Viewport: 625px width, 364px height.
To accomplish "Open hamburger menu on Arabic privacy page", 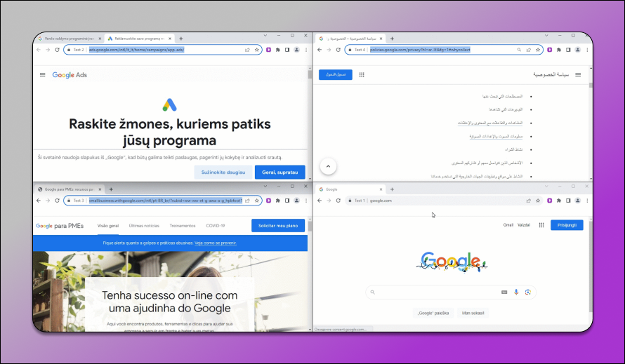I will pyautogui.click(x=578, y=75).
